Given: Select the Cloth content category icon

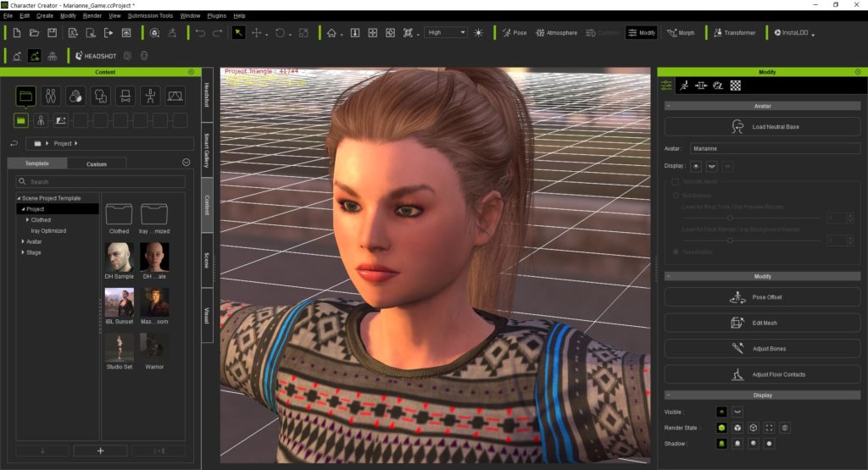Looking at the screenshot, I should 100,97.
